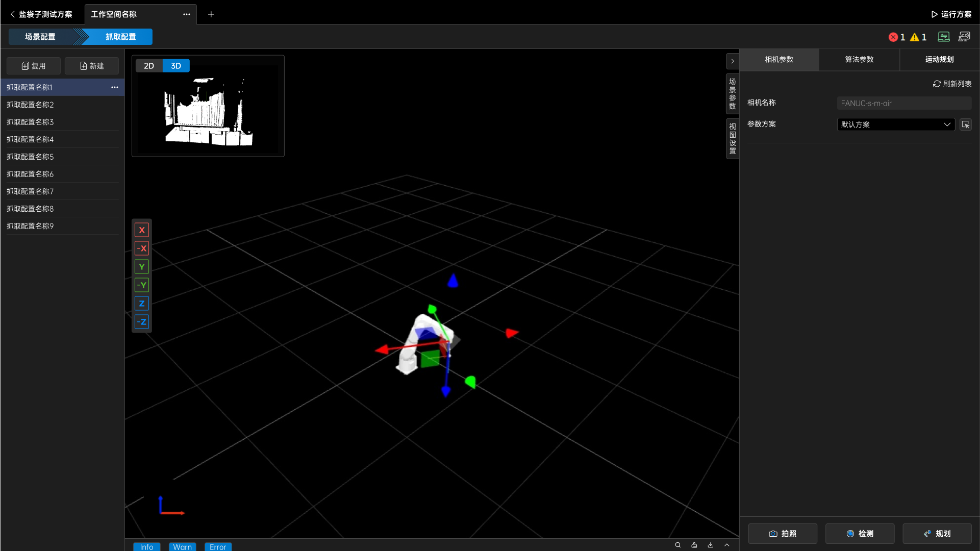The height and width of the screenshot is (551, 980).
Task: Click the search icon in bottom bar
Action: pos(678,545)
